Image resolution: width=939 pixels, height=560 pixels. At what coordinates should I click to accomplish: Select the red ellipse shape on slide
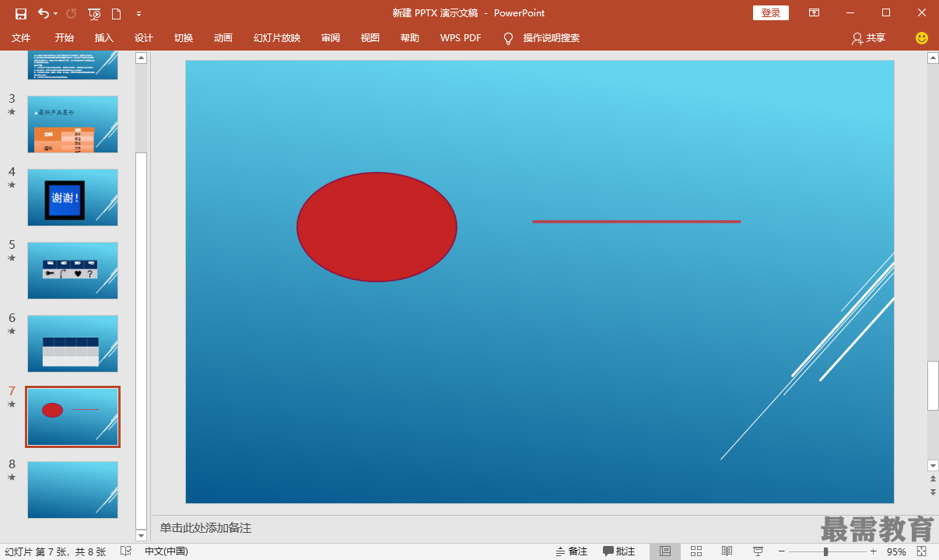click(377, 227)
